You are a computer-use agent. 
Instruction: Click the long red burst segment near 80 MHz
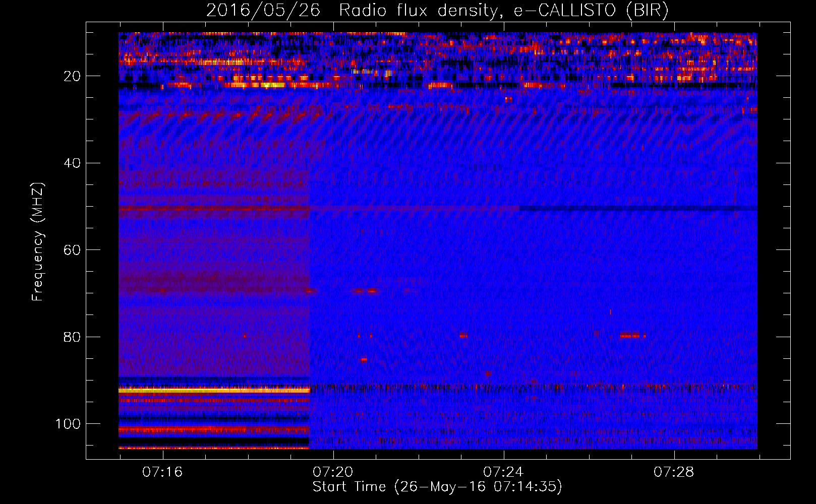pyautogui.click(x=632, y=335)
